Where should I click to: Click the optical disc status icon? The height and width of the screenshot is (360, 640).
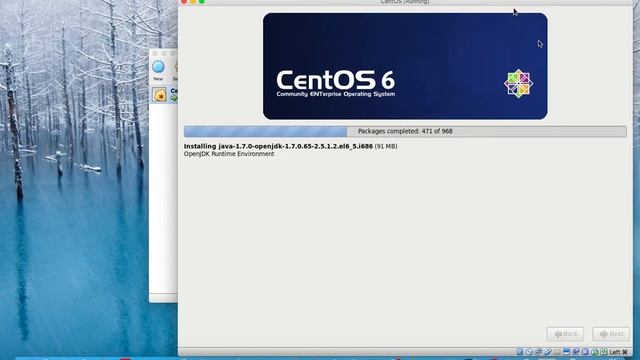coord(529,352)
